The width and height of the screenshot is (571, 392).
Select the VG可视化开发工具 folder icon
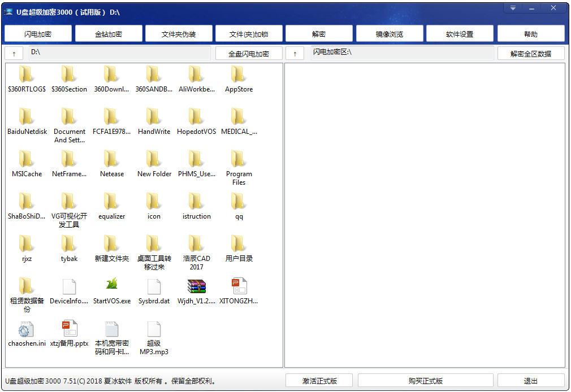[x=69, y=201]
